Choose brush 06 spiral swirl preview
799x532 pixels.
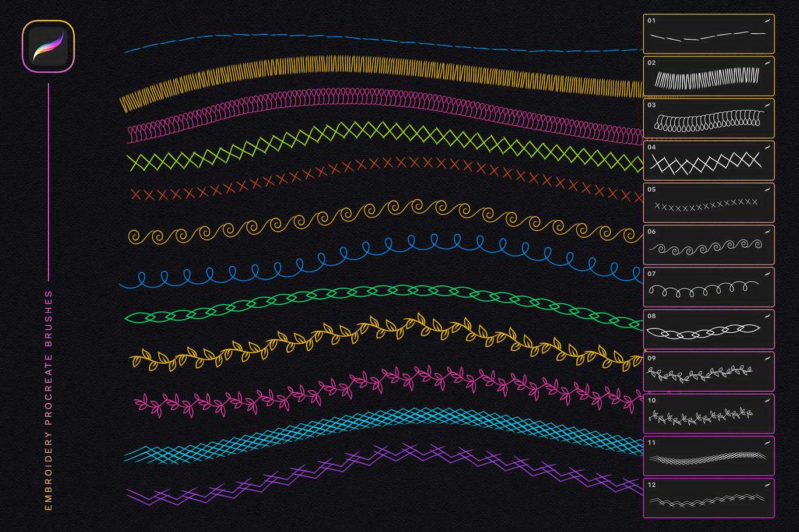[x=708, y=247]
